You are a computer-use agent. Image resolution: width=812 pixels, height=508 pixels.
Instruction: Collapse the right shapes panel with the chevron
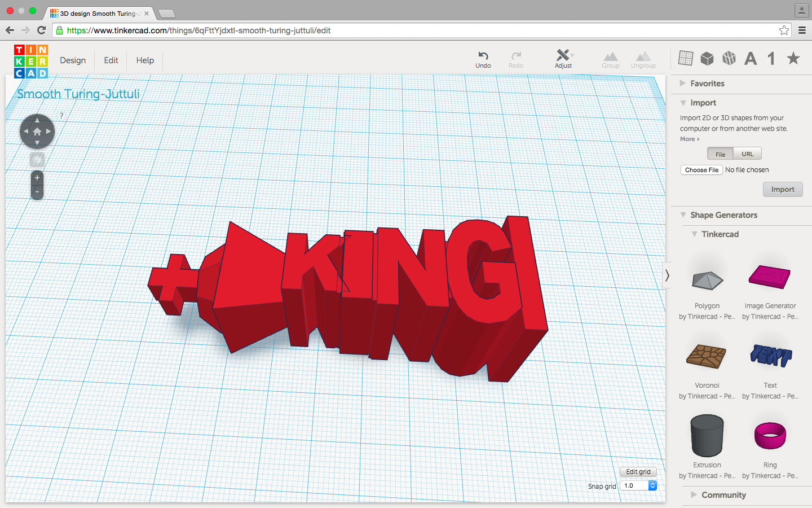pos(667,275)
